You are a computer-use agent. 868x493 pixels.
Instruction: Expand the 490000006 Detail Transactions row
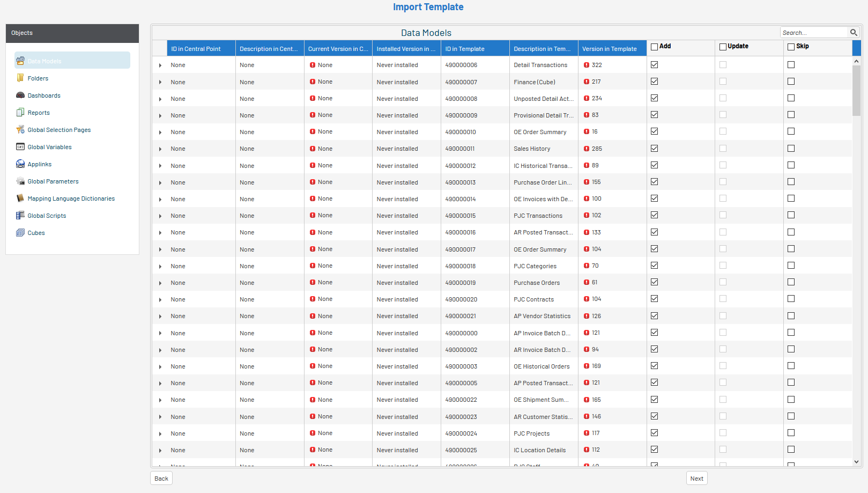pyautogui.click(x=160, y=65)
